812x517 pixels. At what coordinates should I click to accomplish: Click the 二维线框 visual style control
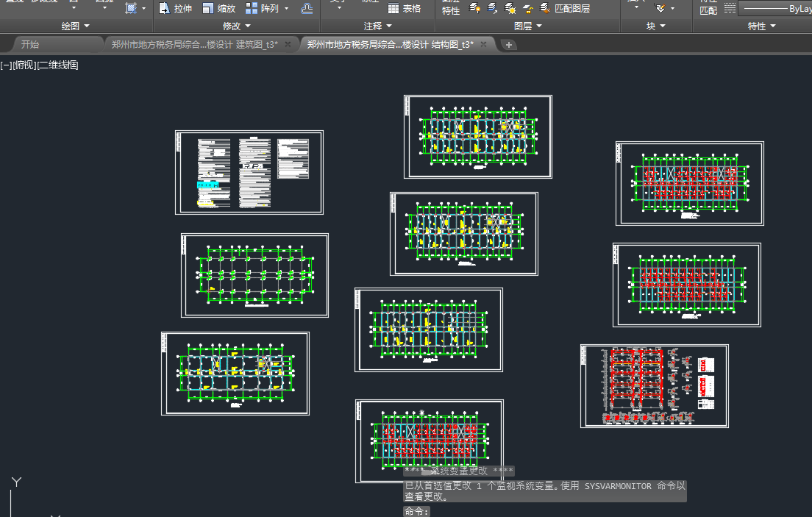pyautogui.click(x=58, y=65)
